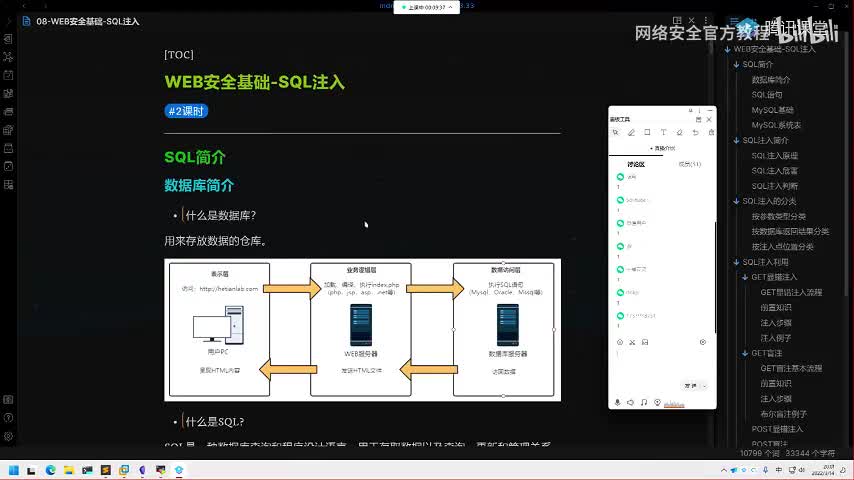The width and height of the screenshot is (854, 480).
Task: Click the graph view icon in left sidebar
Action: (x=8, y=57)
